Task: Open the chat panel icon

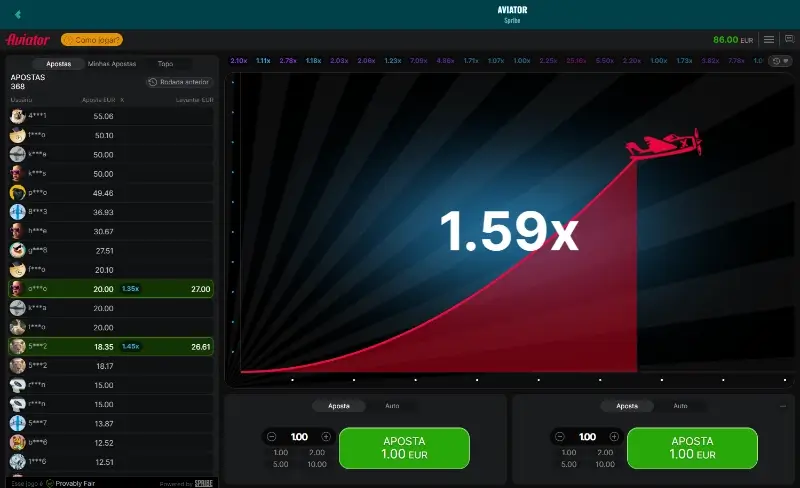Action: coord(789,39)
